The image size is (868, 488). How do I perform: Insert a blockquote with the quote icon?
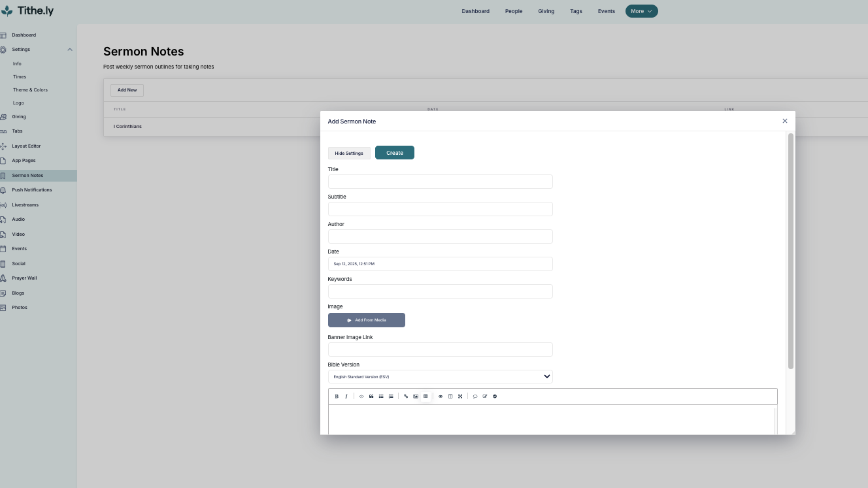pos(371,397)
